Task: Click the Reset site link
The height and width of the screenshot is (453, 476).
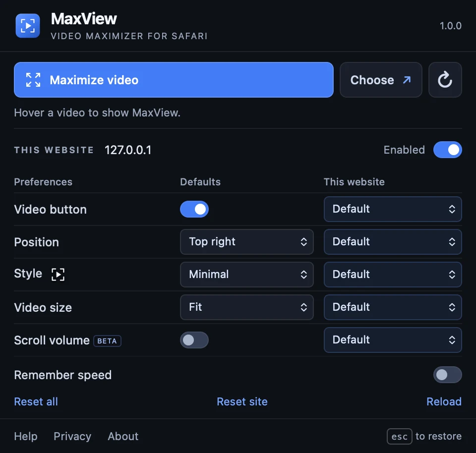Action: pyautogui.click(x=242, y=401)
